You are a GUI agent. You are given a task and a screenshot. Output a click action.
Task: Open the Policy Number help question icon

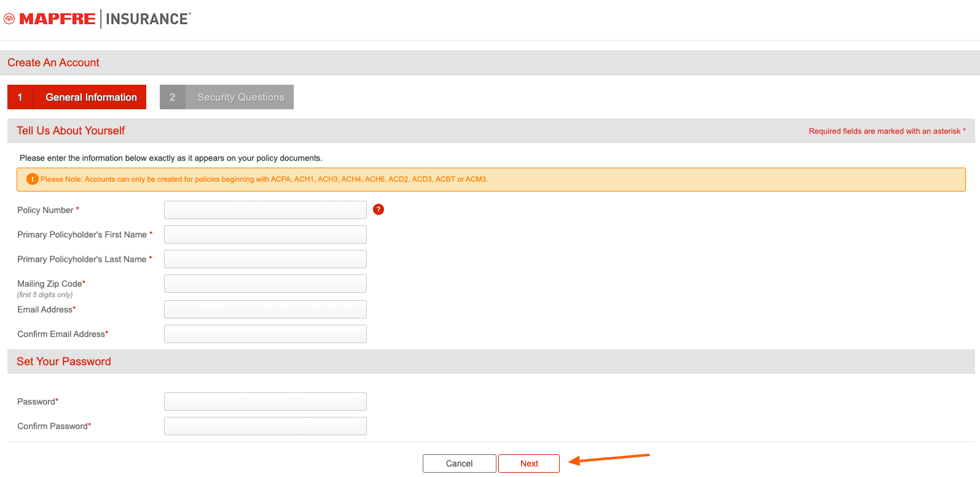pyautogui.click(x=378, y=209)
